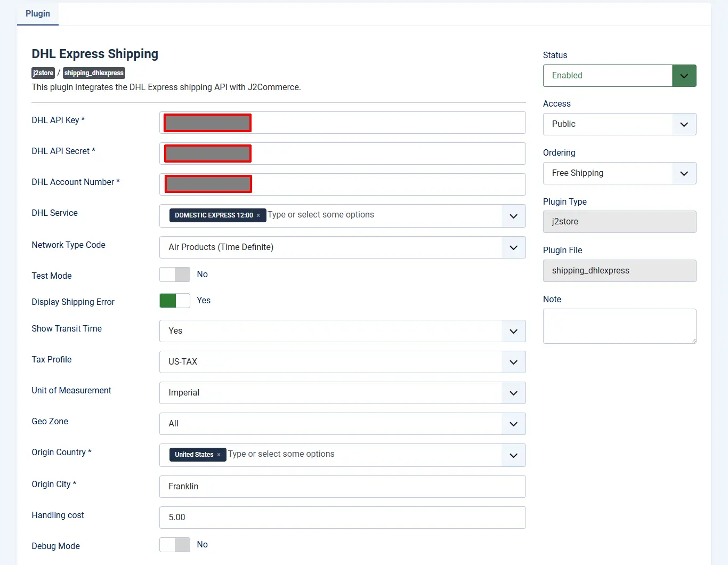Remove the DOMESTIC EXPRESS 12:00 tag
The image size is (728, 565).
pos(258,215)
